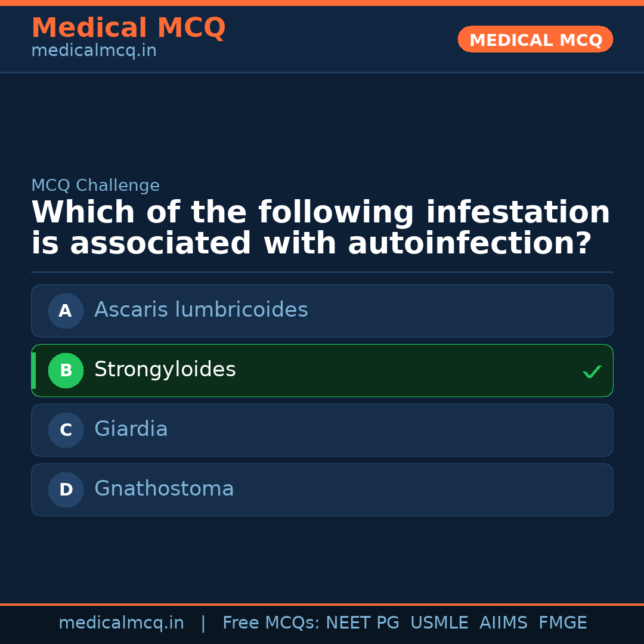Click the circular C badge icon
The height and width of the screenshot is (644, 644).
(66, 430)
